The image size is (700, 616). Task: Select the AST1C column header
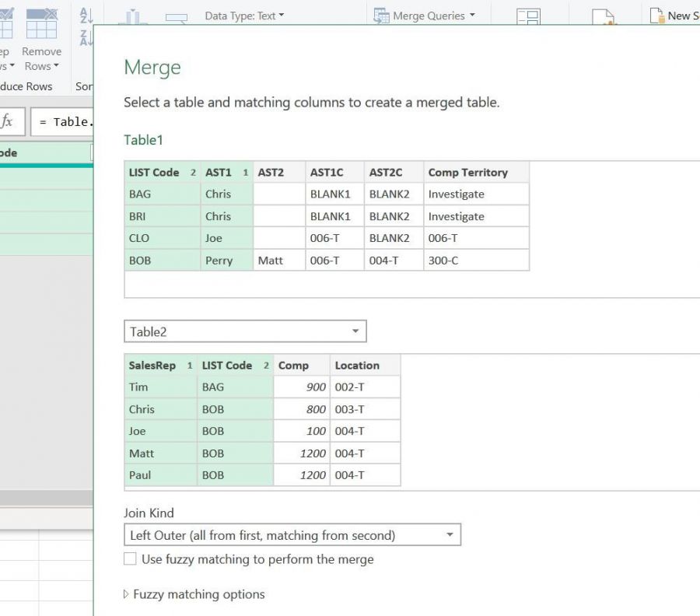(334, 173)
